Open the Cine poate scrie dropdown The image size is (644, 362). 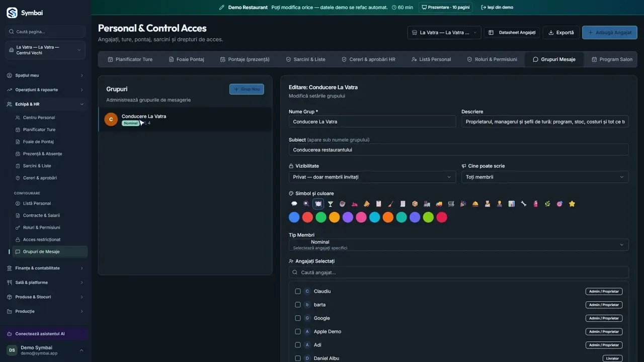pos(545,177)
